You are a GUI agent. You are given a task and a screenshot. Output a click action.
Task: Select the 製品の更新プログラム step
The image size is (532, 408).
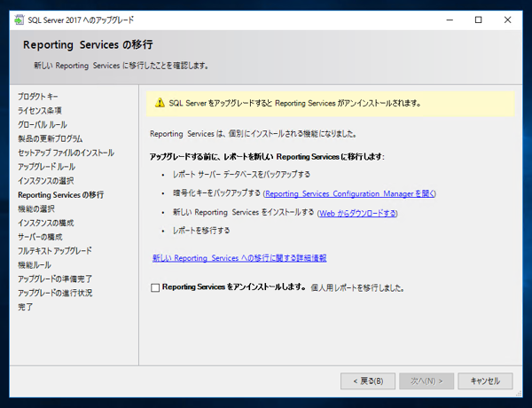coord(51,138)
